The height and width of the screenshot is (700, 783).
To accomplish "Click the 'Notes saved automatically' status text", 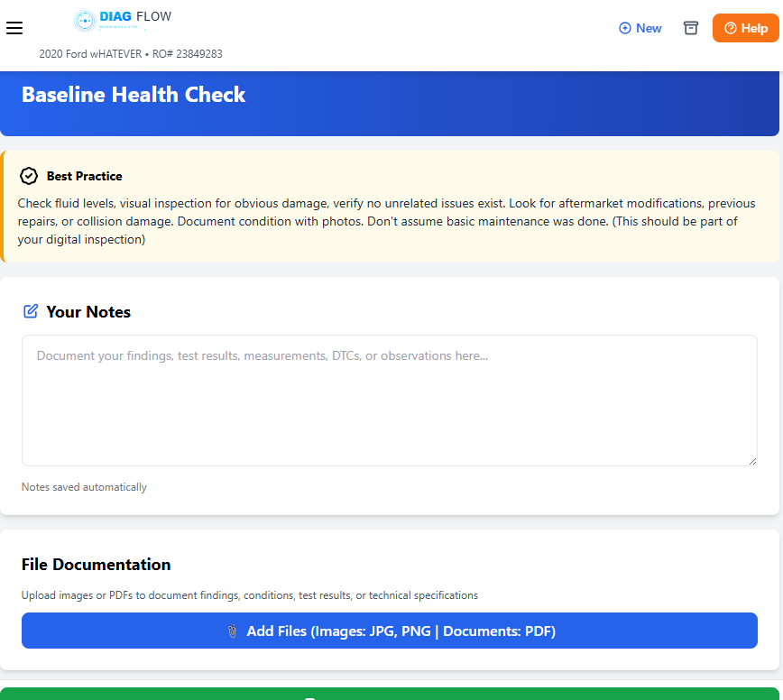I will [84, 487].
